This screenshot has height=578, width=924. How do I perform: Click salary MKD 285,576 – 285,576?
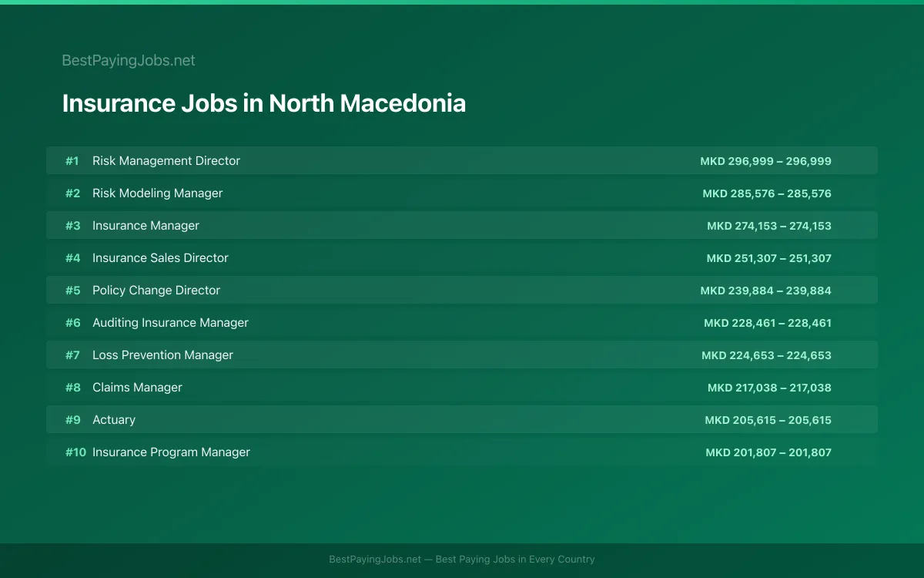[x=767, y=193]
